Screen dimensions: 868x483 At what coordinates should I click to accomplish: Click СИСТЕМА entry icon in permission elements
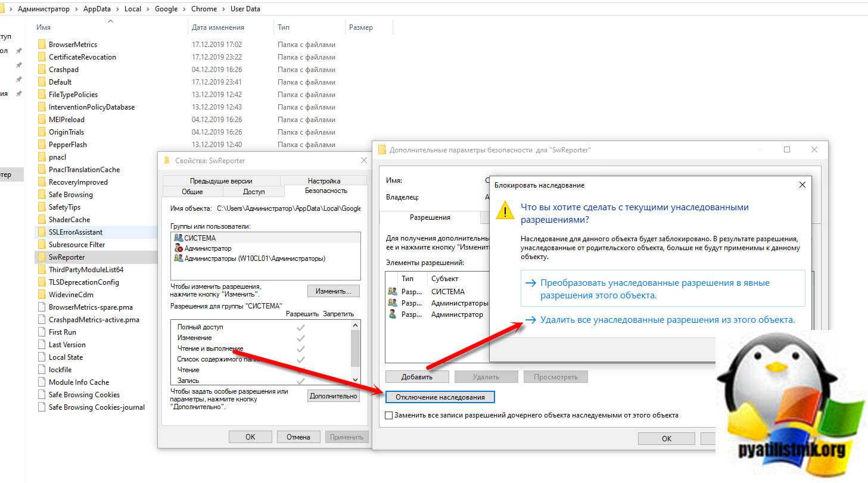click(x=393, y=292)
